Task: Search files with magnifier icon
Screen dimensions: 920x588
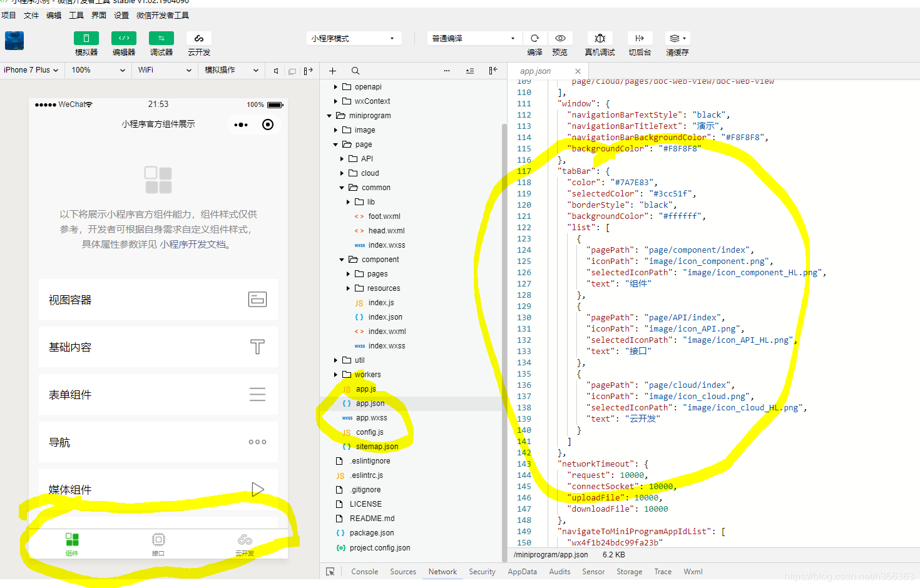Action: [355, 71]
